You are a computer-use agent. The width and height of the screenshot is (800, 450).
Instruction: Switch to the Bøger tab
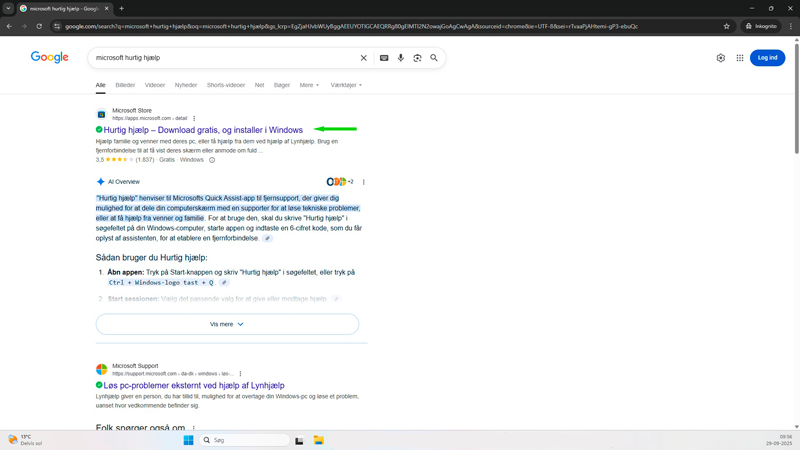282,85
